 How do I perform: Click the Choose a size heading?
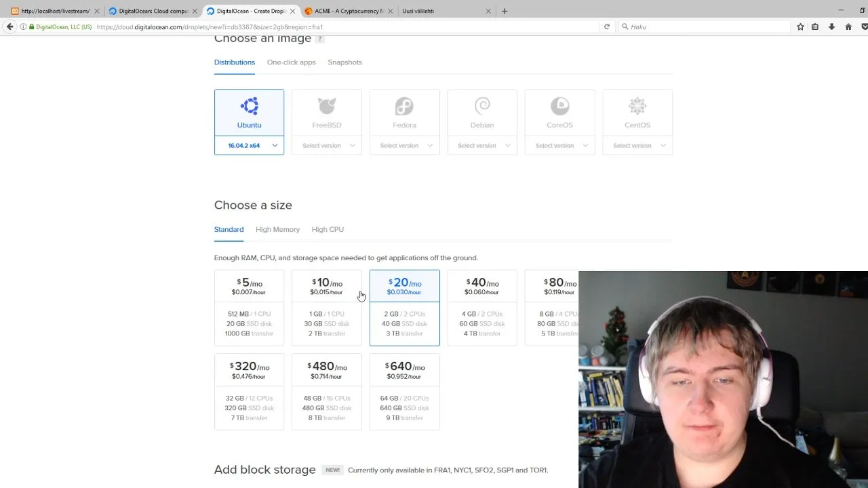pos(253,205)
